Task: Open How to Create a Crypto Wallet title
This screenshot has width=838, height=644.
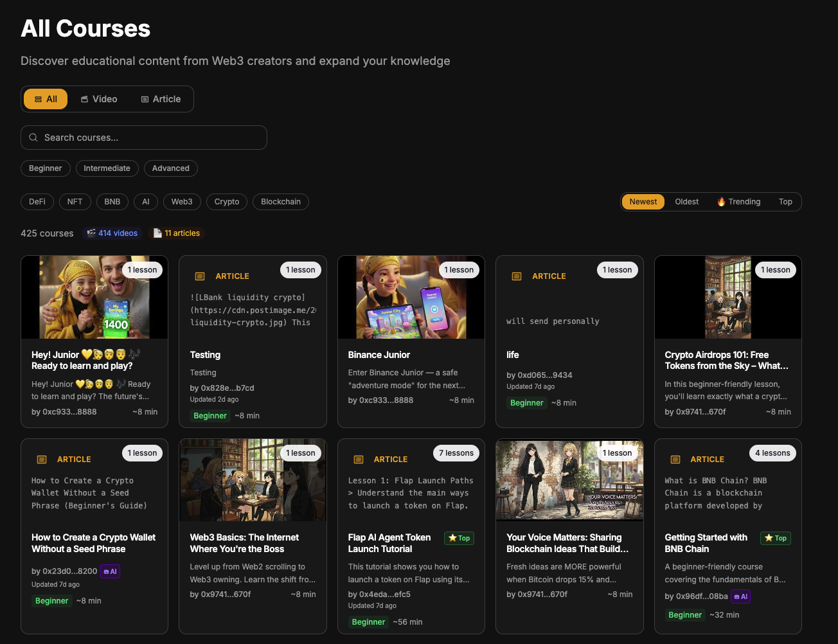Action: point(94,543)
